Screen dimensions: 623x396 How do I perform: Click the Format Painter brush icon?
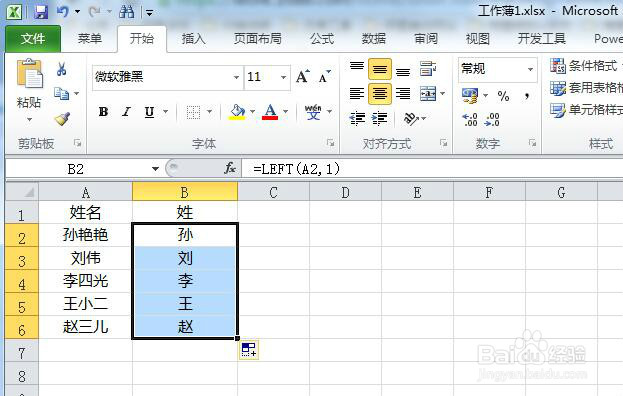point(62,118)
